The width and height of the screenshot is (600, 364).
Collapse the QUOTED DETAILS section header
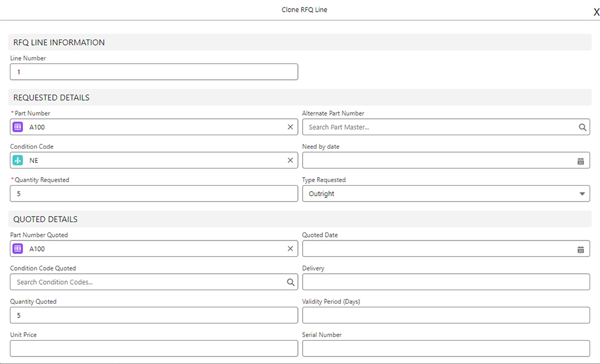coord(46,219)
